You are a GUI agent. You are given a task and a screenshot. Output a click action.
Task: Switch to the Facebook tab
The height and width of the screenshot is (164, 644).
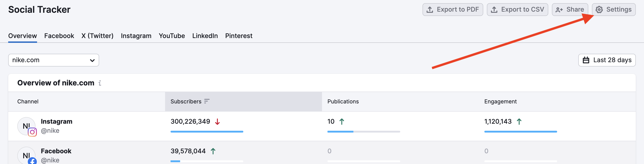pyautogui.click(x=59, y=36)
